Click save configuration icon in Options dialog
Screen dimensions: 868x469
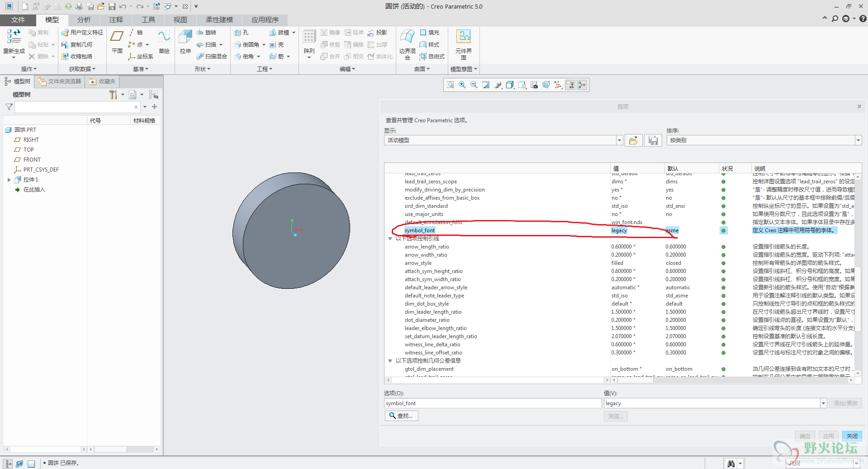point(653,140)
